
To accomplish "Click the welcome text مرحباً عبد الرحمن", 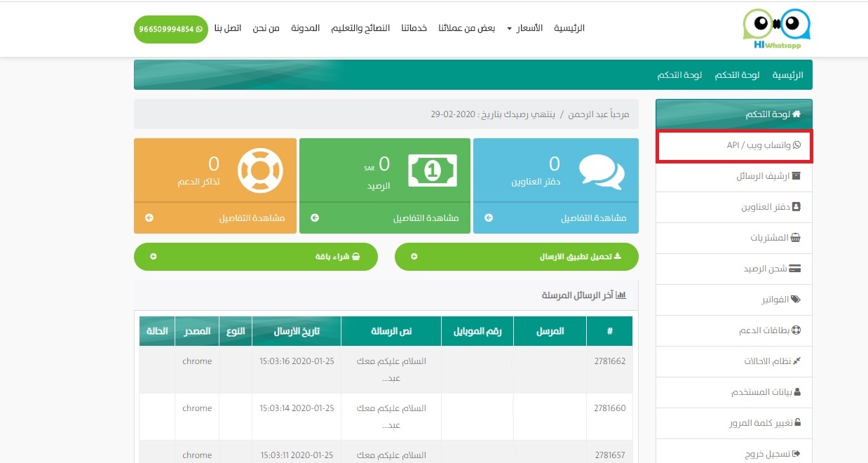I will tap(597, 114).
